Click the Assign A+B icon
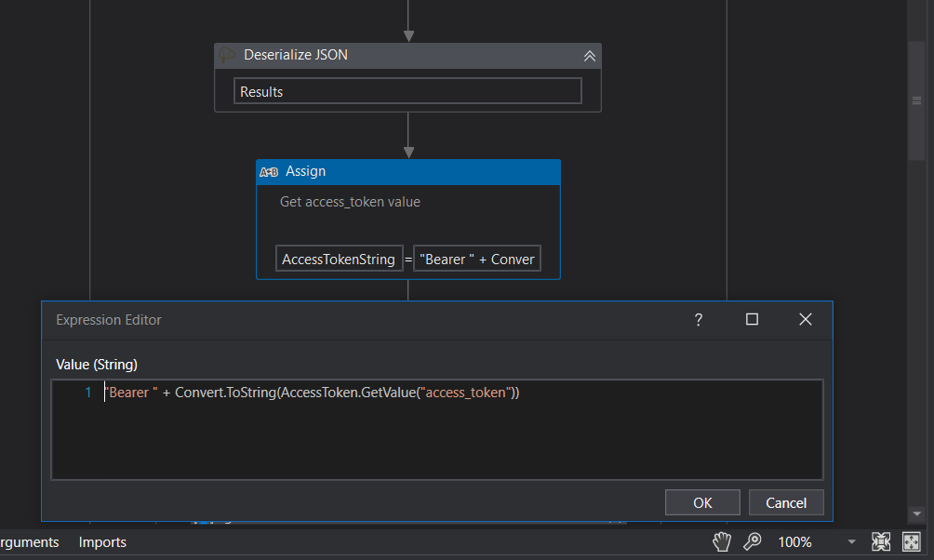The width and height of the screenshot is (934, 560). pyautogui.click(x=269, y=172)
